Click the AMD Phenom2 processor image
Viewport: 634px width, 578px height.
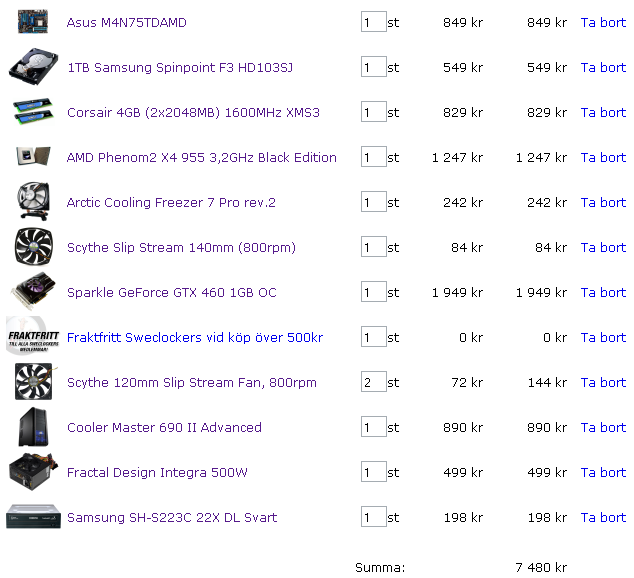tap(33, 156)
